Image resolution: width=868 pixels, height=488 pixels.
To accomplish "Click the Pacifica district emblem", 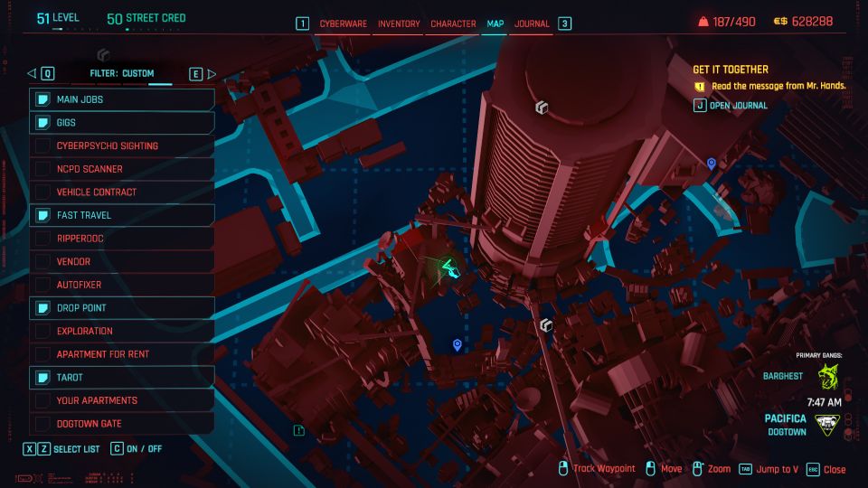I will 827,425.
